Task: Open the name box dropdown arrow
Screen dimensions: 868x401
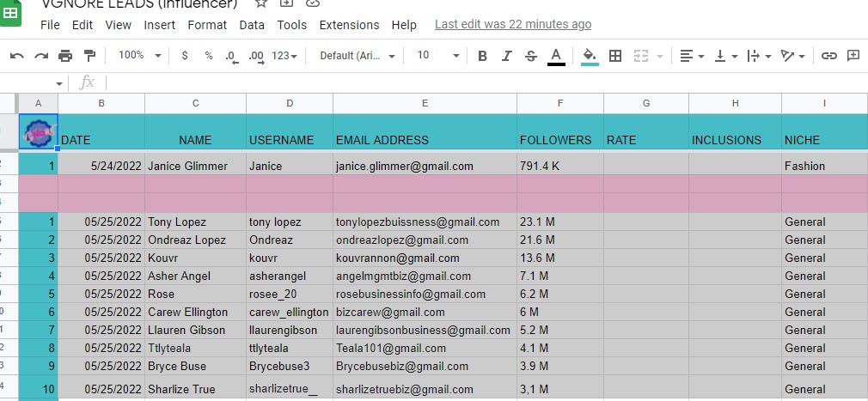Action: coord(58,84)
